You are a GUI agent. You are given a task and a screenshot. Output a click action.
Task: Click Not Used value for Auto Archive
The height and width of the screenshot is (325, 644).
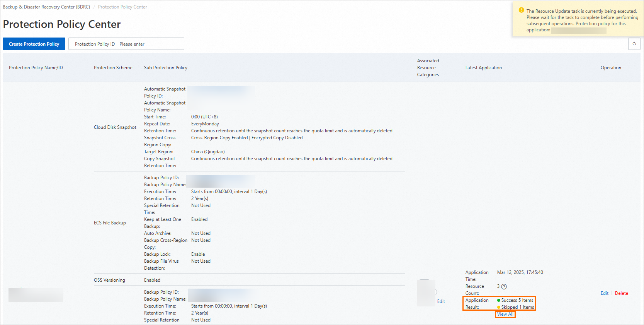(201, 233)
